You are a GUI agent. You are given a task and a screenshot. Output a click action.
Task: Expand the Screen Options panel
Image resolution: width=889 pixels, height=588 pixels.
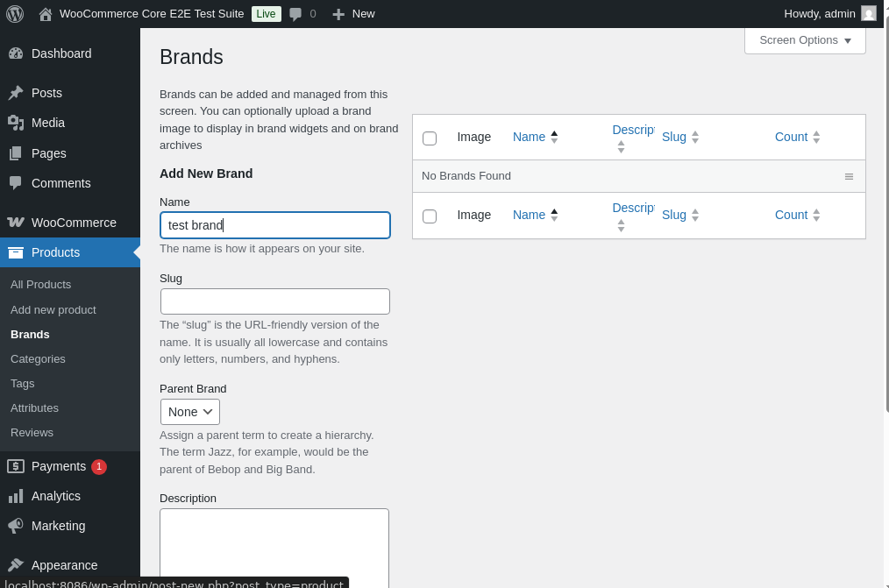805,40
